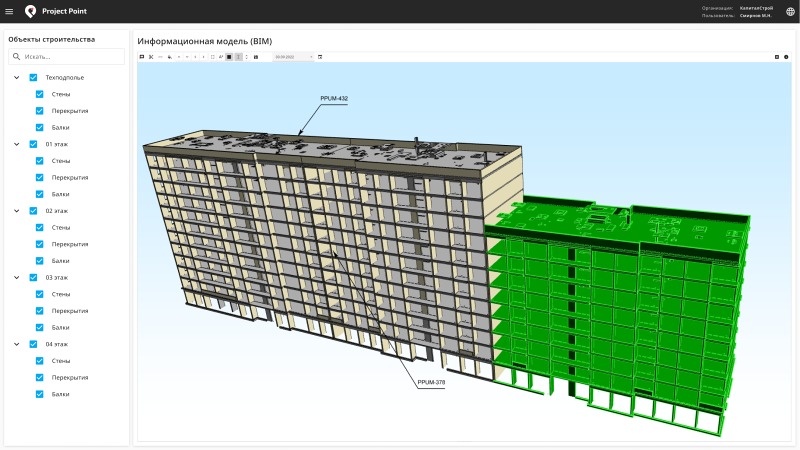Open the date dropdown in viewer toolbar
Viewport: 800px width, 450px height.
point(311,57)
